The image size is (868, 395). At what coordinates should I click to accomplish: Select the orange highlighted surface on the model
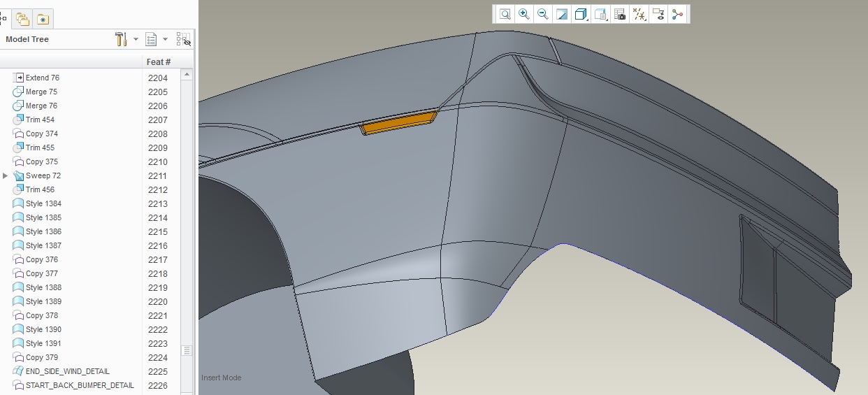398,124
